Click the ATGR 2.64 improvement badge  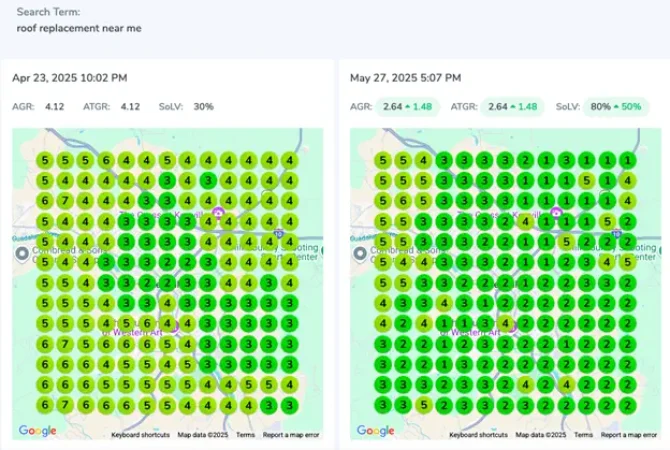(x=511, y=106)
